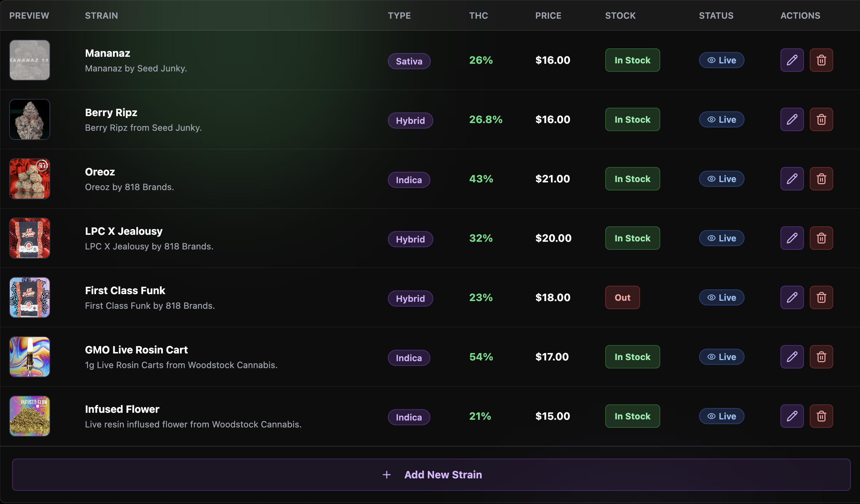Click the $21.00 price for Oreoz
Viewport: 860px width, 504px height.
tap(552, 179)
